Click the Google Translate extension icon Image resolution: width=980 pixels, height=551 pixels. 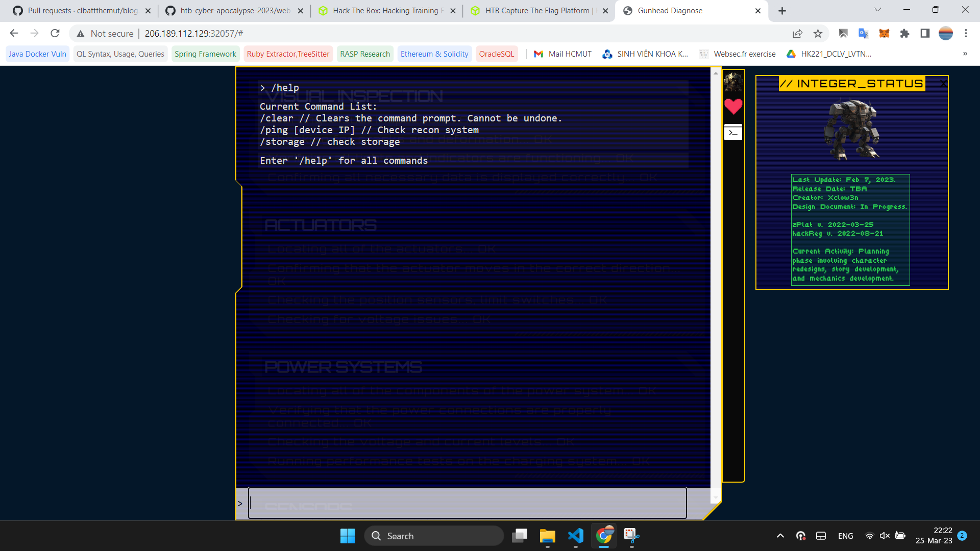click(863, 33)
